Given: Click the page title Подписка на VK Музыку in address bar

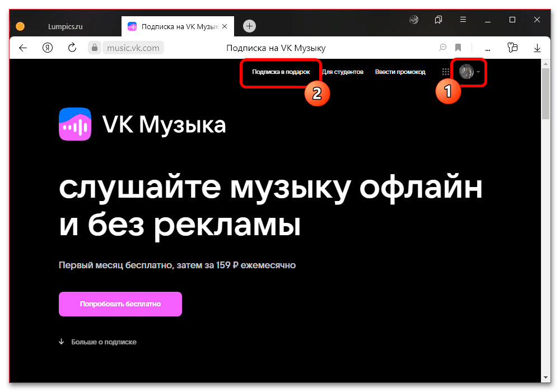Looking at the screenshot, I should (276, 48).
